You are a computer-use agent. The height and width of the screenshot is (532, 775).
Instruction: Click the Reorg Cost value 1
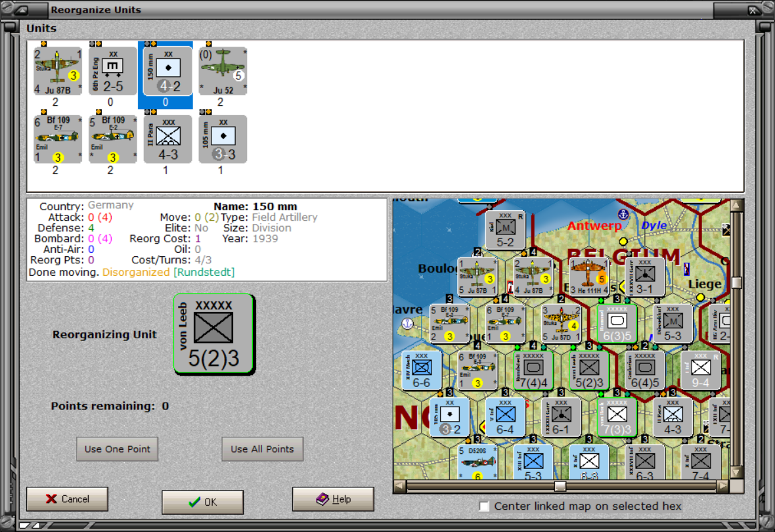[198, 239]
